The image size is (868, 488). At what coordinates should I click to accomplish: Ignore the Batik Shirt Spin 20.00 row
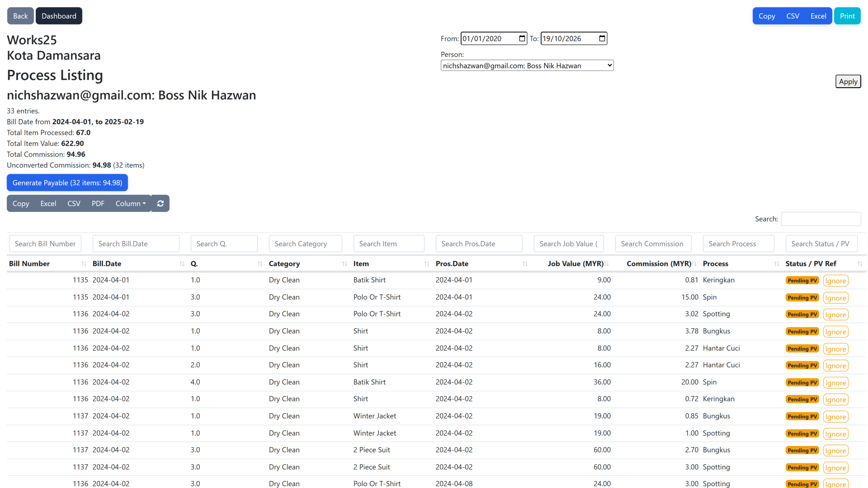click(x=835, y=383)
